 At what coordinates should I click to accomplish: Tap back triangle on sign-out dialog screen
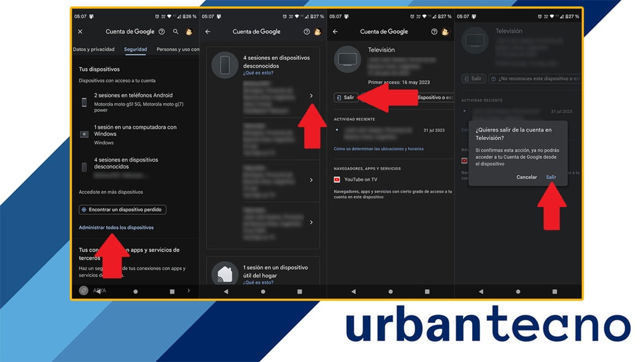pyautogui.click(x=481, y=291)
